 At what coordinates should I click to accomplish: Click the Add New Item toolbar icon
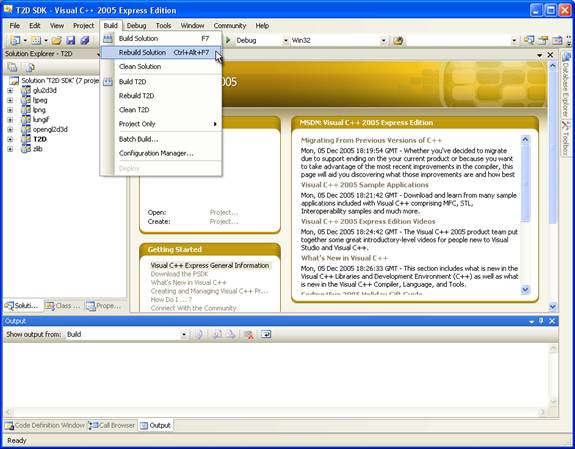click(x=36, y=40)
